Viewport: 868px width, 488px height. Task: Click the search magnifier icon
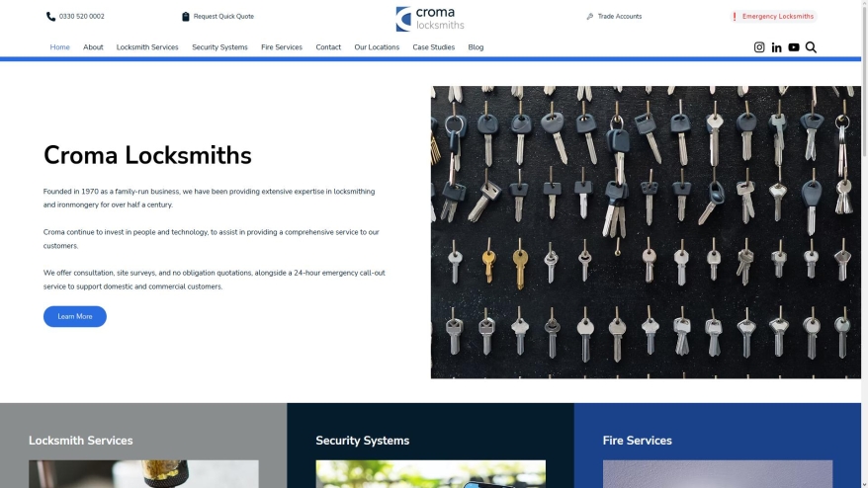[x=811, y=47]
